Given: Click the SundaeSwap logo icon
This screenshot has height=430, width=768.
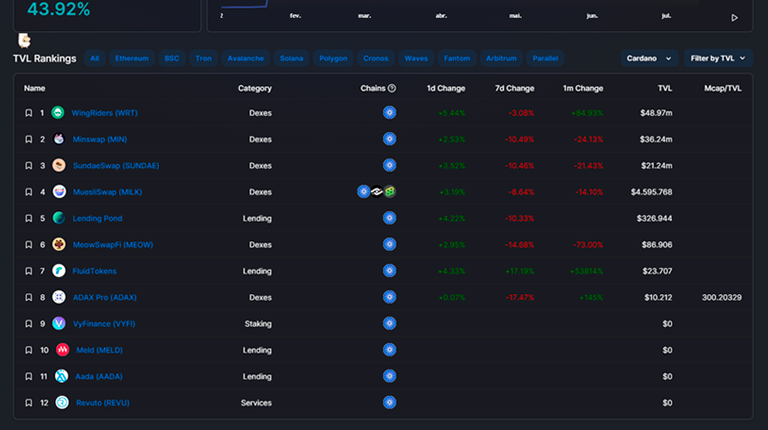Looking at the screenshot, I should click(x=59, y=166).
